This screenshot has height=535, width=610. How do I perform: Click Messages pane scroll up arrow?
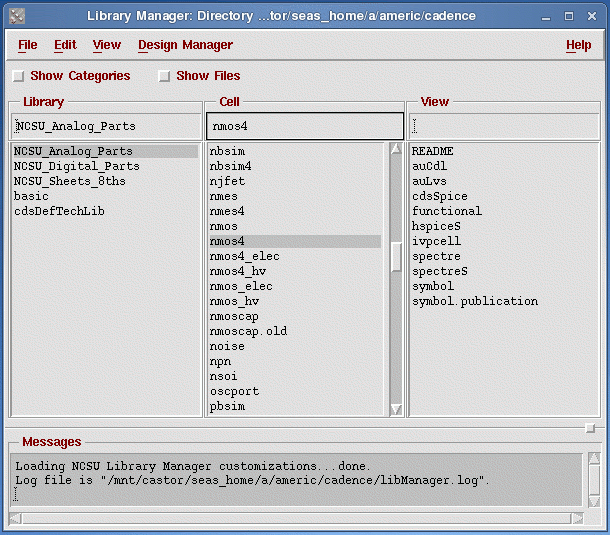pyautogui.click(x=594, y=458)
